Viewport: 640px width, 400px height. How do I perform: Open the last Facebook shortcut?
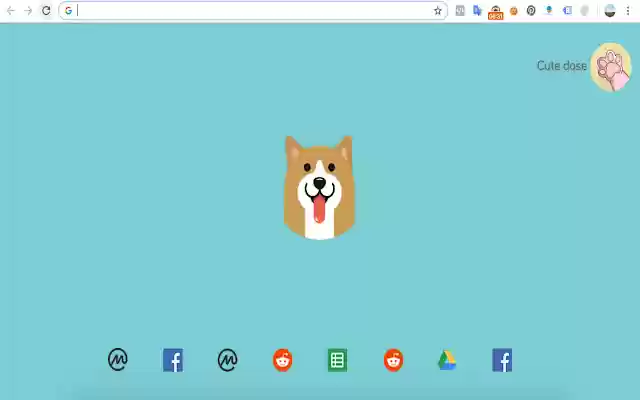pyautogui.click(x=502, y=360)
